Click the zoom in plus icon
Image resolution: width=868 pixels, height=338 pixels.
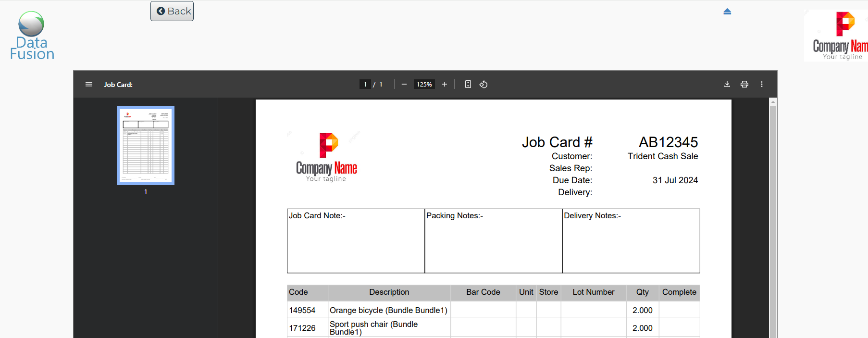coord(445,84)
